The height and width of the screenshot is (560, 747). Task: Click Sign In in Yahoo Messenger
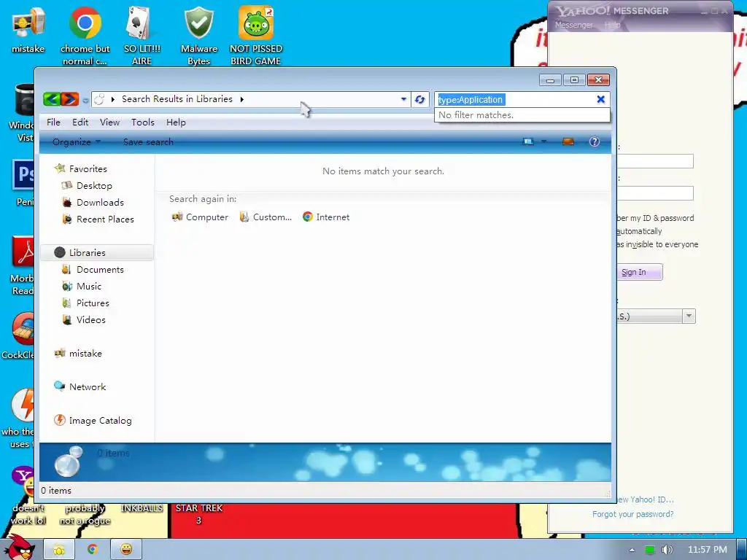coord(638,272)
